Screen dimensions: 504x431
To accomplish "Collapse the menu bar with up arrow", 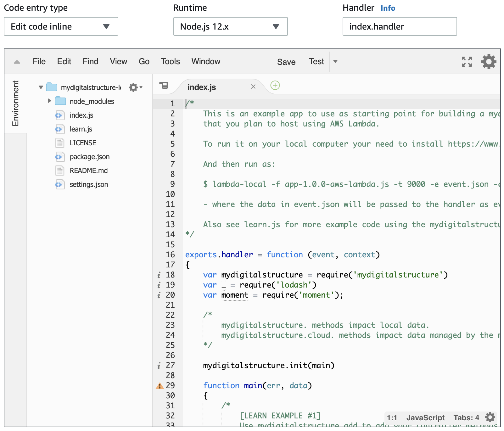I will click(x=17, y=62).
